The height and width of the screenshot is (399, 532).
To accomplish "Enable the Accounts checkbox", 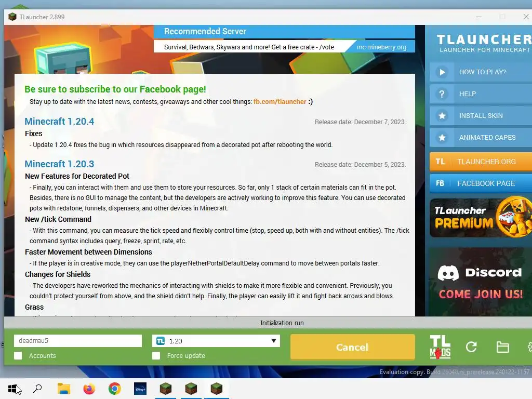I will click(x=18, y=355).
